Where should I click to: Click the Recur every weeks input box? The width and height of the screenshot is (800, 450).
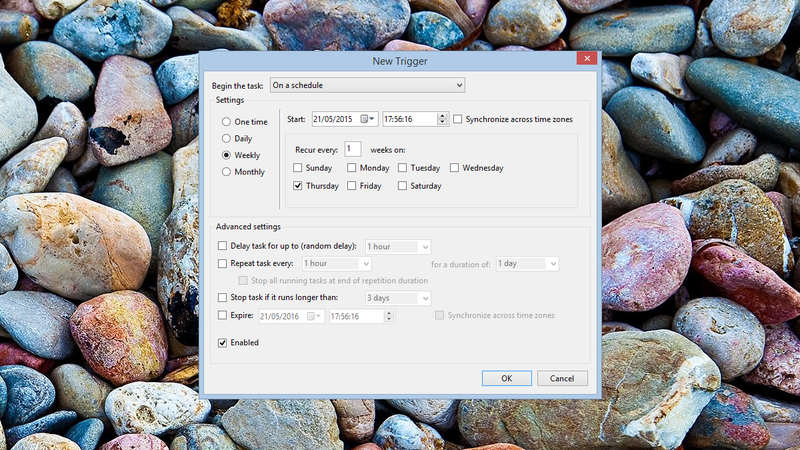click(353, 149)
